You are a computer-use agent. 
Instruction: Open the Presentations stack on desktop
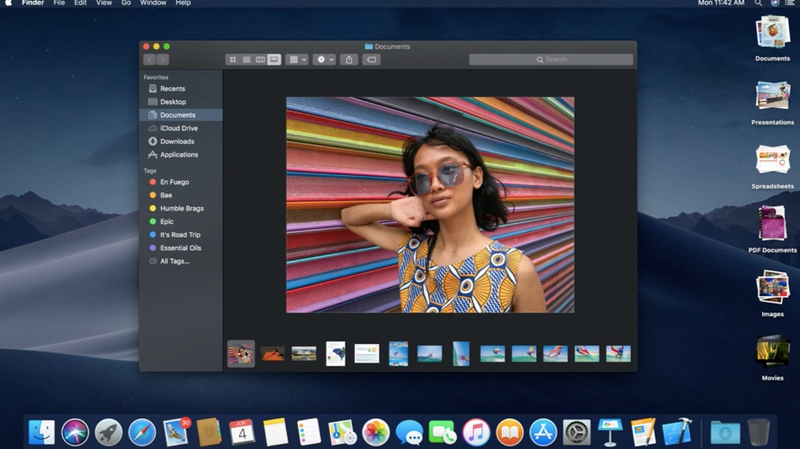772,102
